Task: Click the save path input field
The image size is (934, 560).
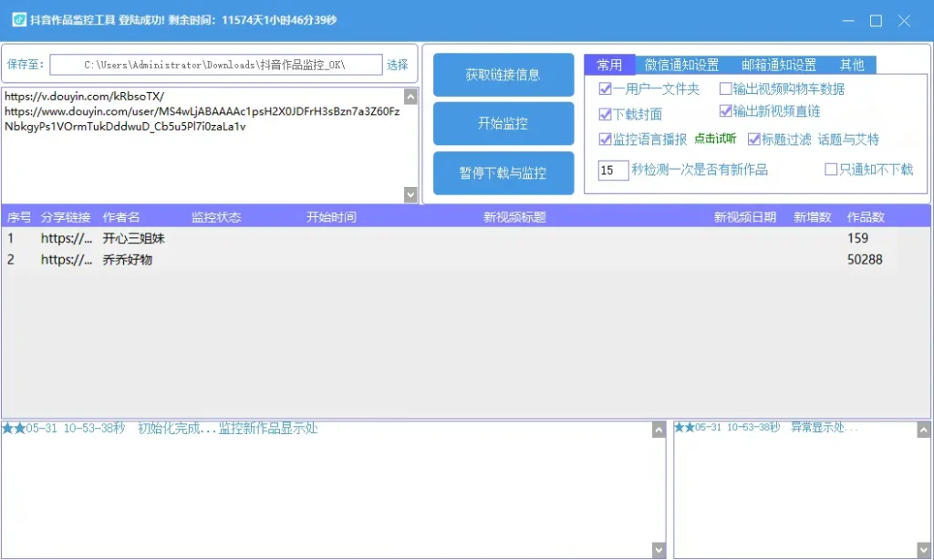Action: (215, 65)
